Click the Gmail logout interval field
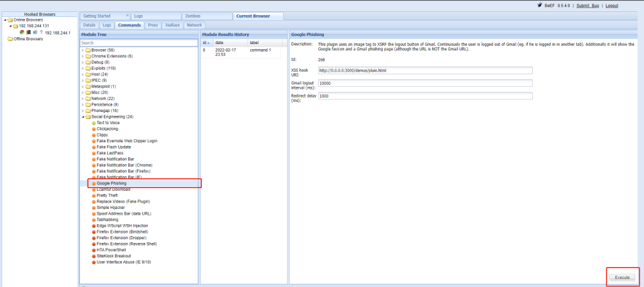 [425, 83]
